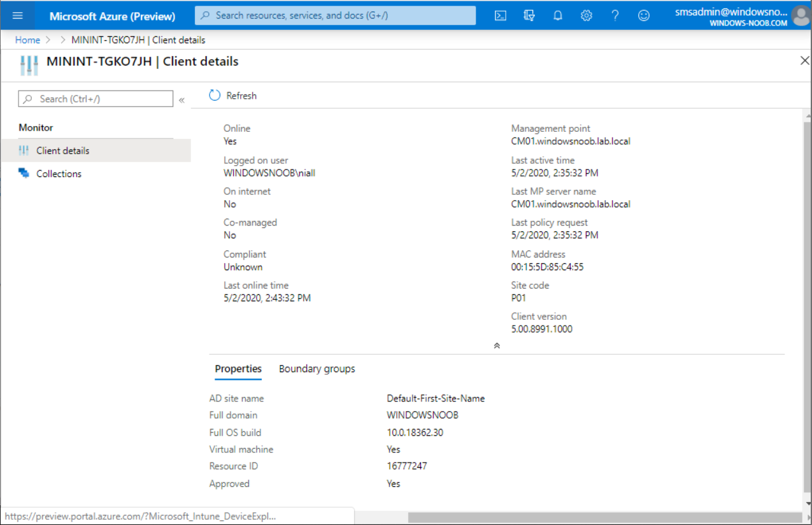
Task: Click the Client details sidebar icon
Action: pyautogui.click(x=24, y=150)
